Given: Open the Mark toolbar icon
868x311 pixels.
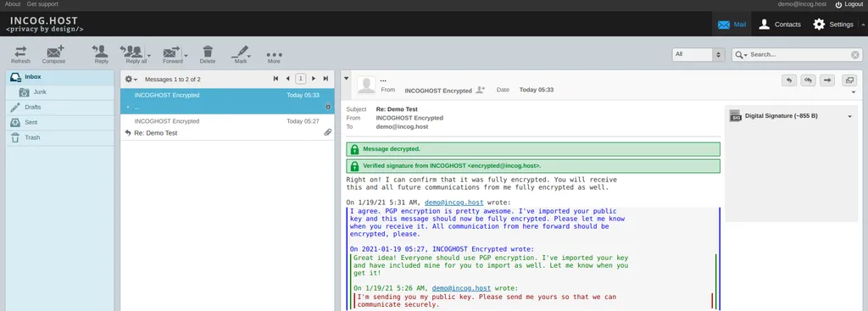Looking at the screenshot, I should pyautogui.click(x=240, y=55).
